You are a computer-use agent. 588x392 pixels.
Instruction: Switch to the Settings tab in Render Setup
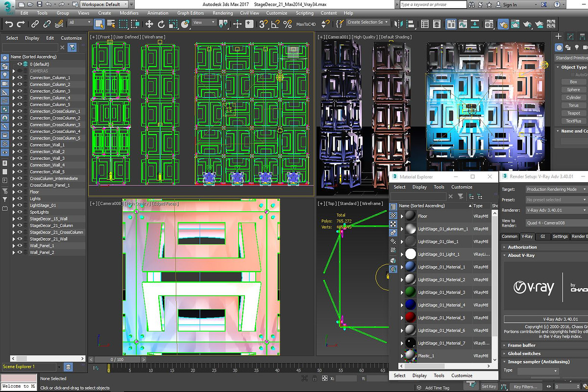pos(560,236)
